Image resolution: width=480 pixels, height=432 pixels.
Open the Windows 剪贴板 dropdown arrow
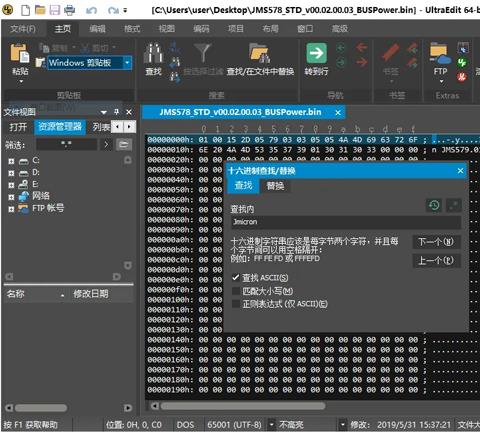127,63
